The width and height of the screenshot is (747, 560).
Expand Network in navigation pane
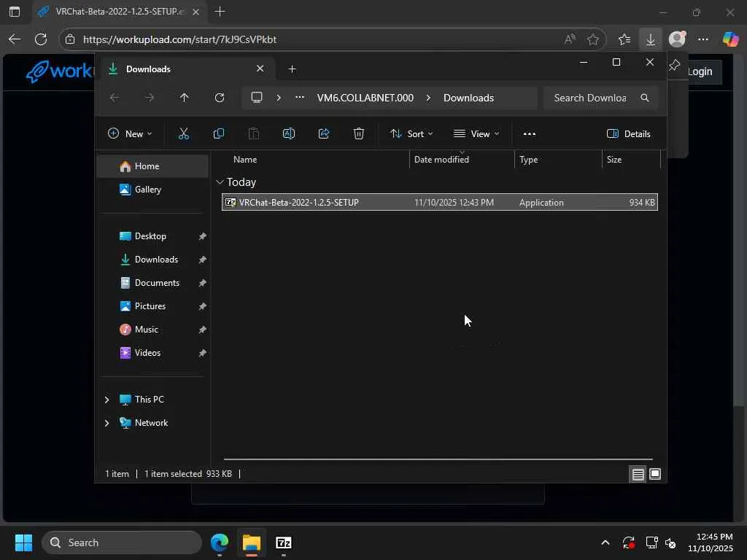(x=107, y=423)
